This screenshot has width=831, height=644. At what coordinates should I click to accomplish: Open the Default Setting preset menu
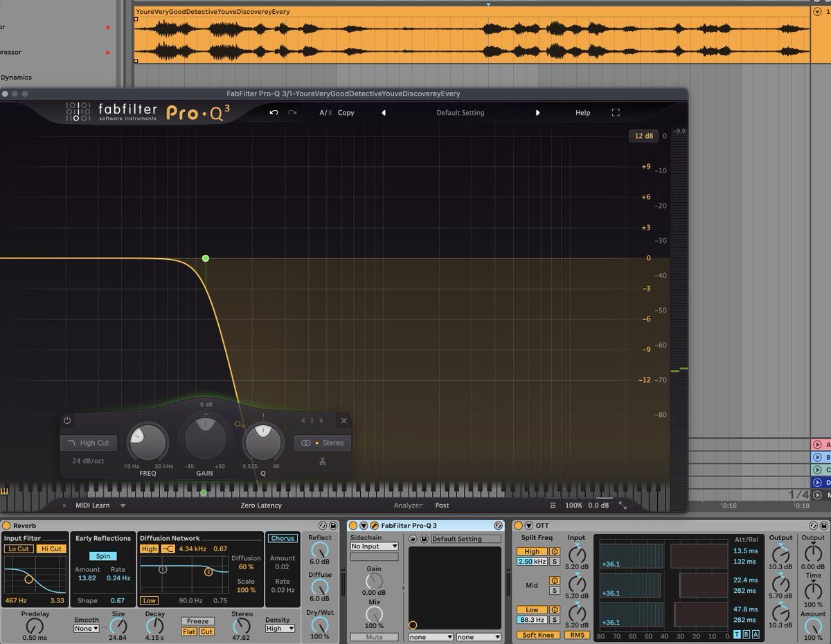click(x=461, y=113)
